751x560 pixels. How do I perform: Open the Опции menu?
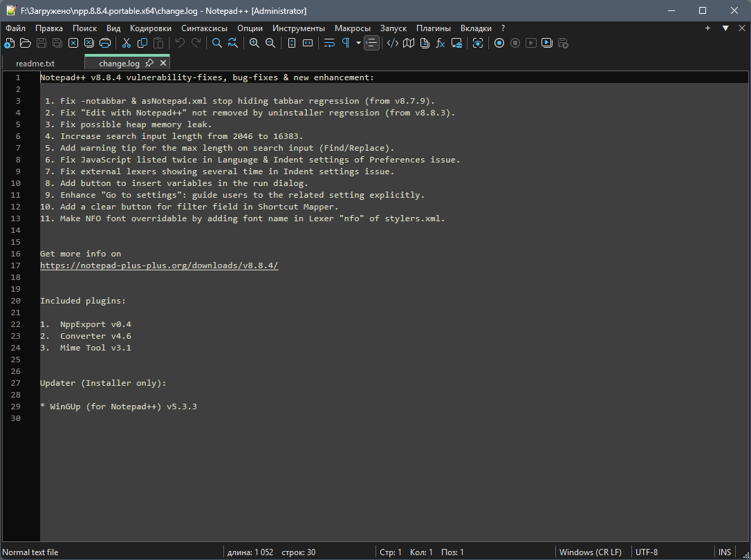pos(250,28)
